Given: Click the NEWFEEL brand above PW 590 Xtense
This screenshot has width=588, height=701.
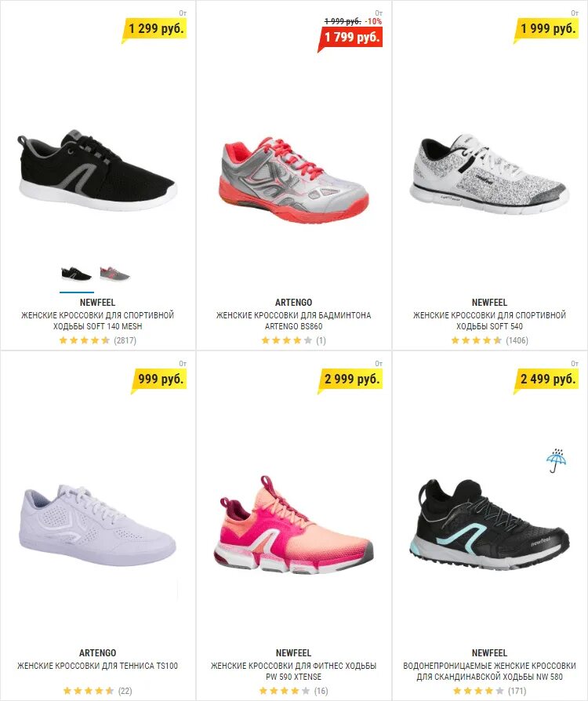Looking at the screenshot, I should tap(293, 652).
